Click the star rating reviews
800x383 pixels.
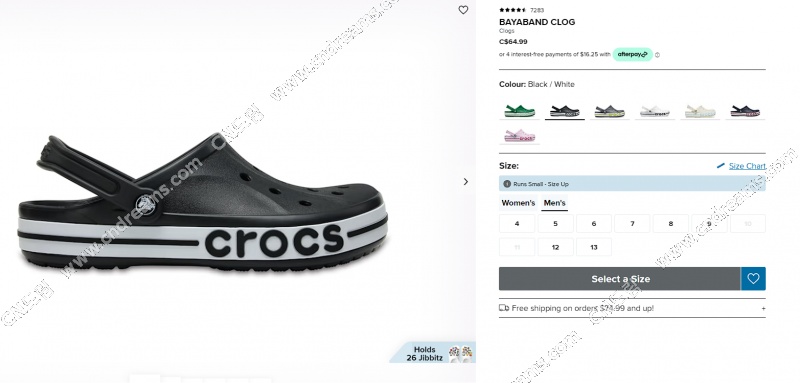point(513,10)
